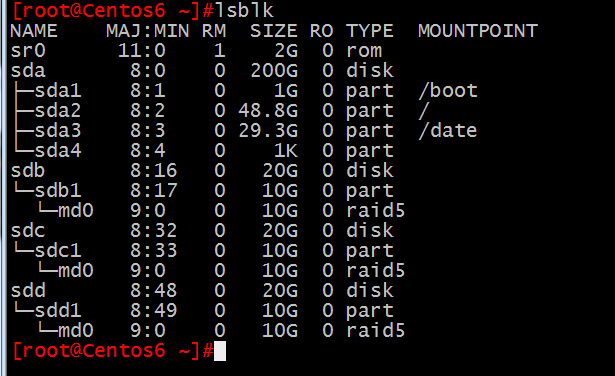Viewport: 615px width, 376px height.
Task: Click the sda4 partition name
Action: pos(58,151)
